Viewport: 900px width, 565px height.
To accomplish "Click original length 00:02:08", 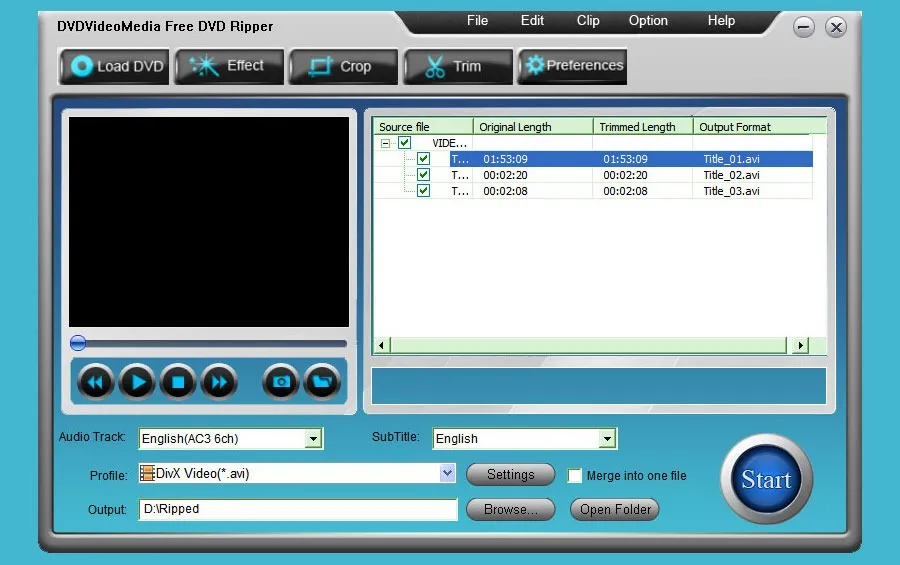I will [505, 191].
